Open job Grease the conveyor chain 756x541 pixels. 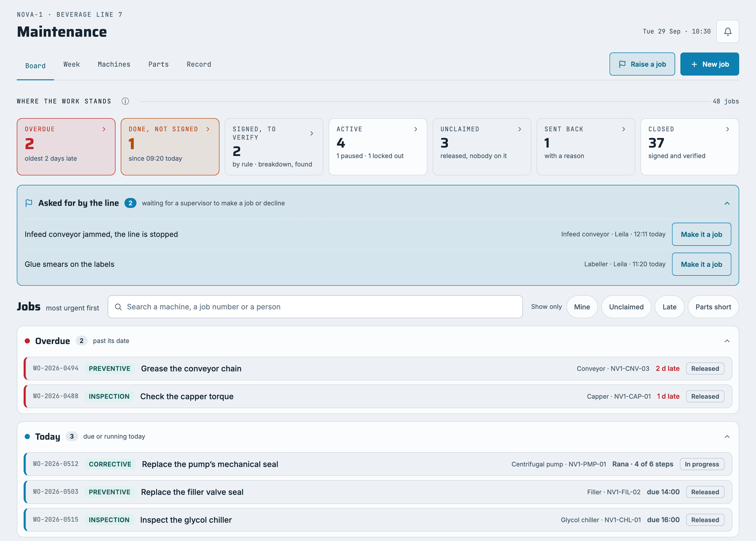click(378, 368)
